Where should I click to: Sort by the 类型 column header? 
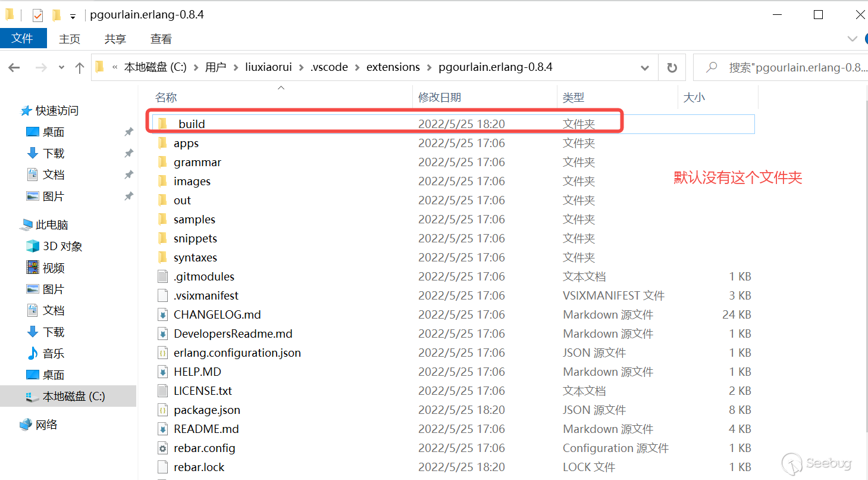574,98
